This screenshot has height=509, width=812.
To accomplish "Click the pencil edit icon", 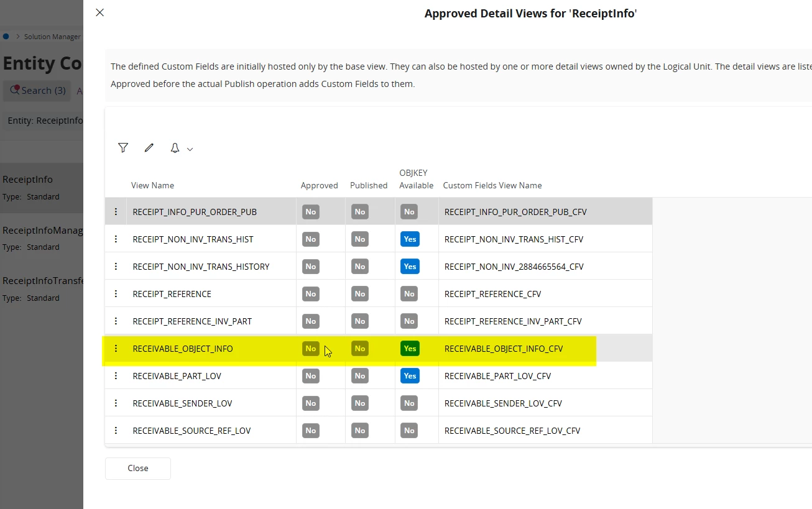I will point(149,148).
